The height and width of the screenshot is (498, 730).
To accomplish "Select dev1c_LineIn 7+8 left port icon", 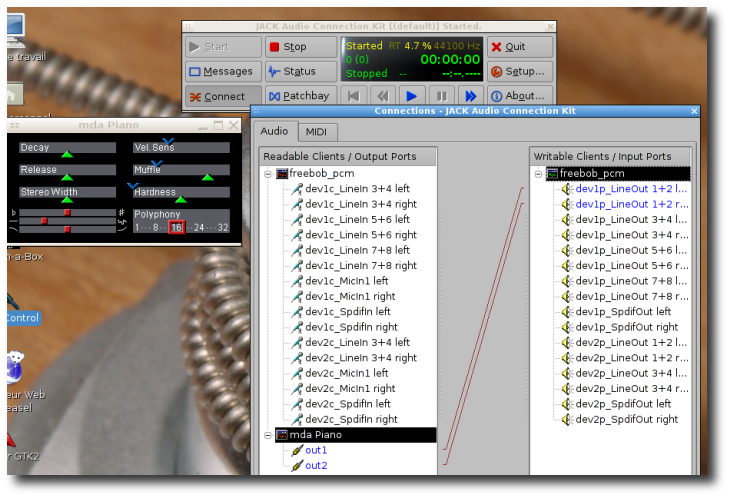I will 297,250.
